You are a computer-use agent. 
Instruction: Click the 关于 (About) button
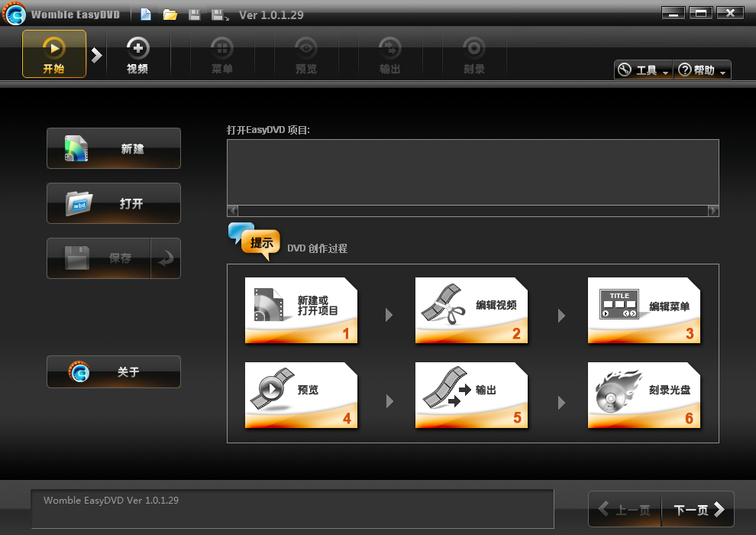(x=114, y=372)
